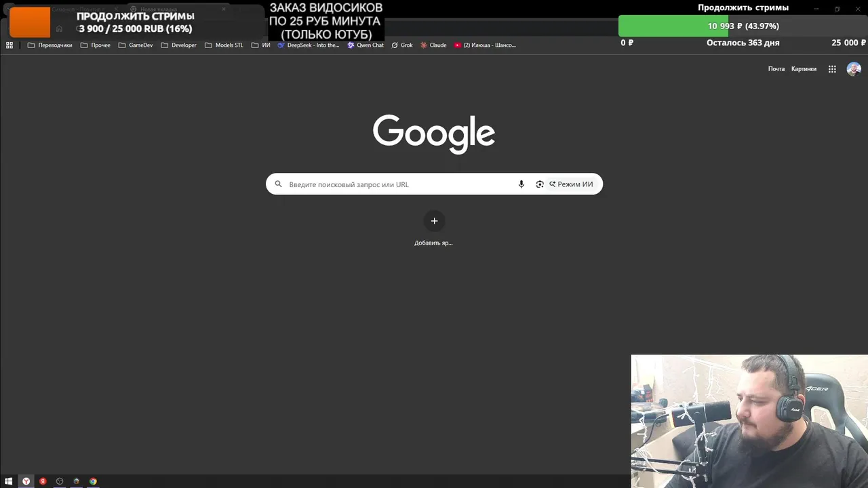Open the YouTube Илюша bookmark
This screenshot has width=868, height=488.
(x=485, y=45)
